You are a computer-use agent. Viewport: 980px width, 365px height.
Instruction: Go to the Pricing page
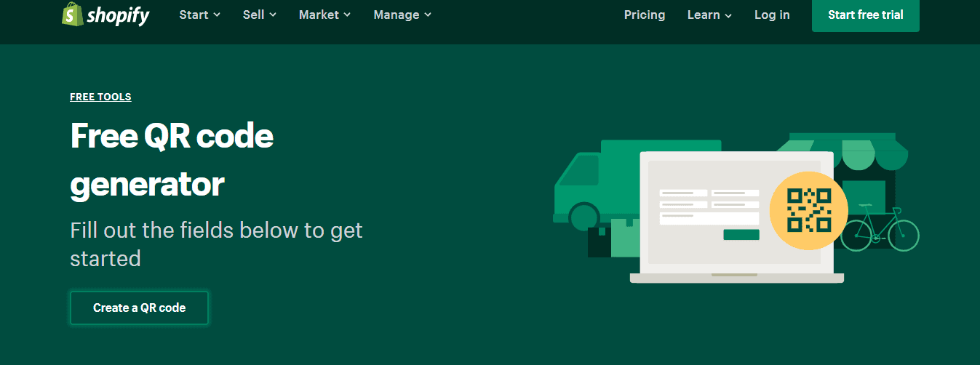click(645, 15)
